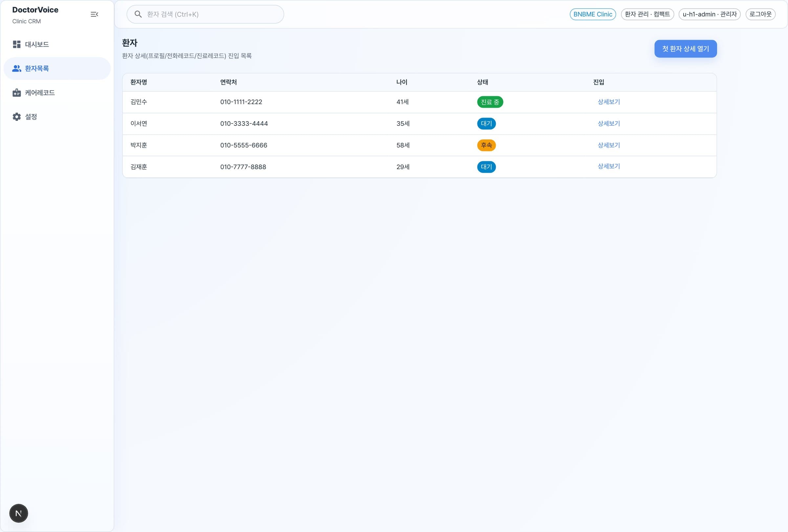This screenshot has height=532, width=788.
Task: Click the 후속 status badge for 박지훈
Action: tap(487, 145)
